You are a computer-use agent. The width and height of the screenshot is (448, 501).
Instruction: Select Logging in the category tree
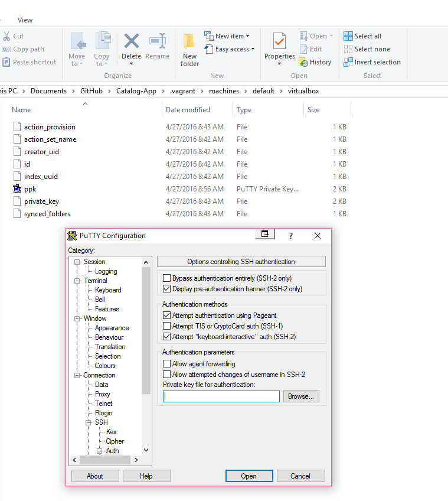[106, 271]
